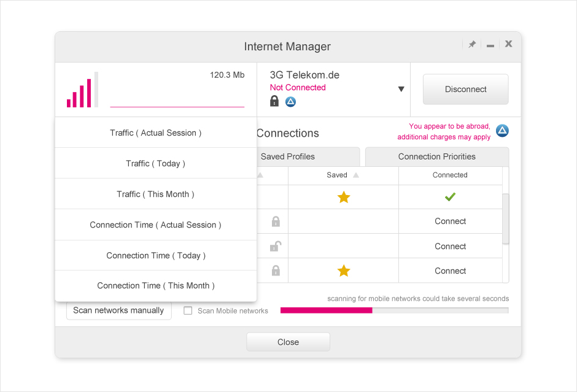The image size is (577, 392).
Task: Pick Traffic ( Actual Session ) option
Action: [155, 133]
